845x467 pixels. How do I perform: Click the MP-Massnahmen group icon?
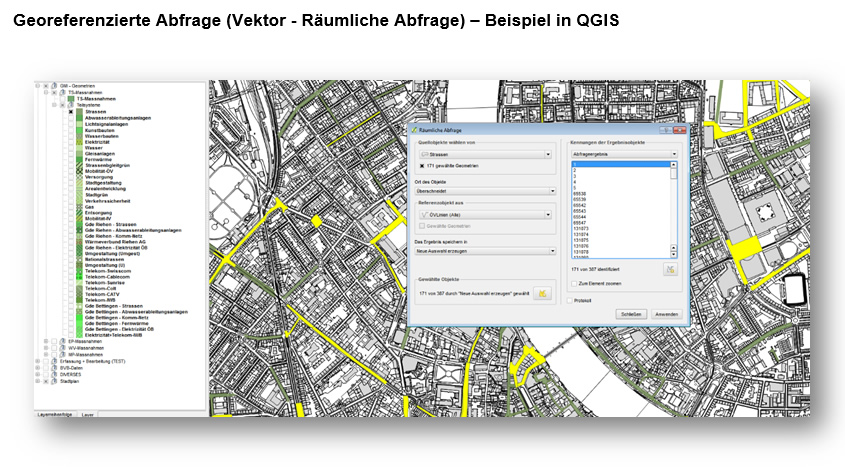click(63, 354)
